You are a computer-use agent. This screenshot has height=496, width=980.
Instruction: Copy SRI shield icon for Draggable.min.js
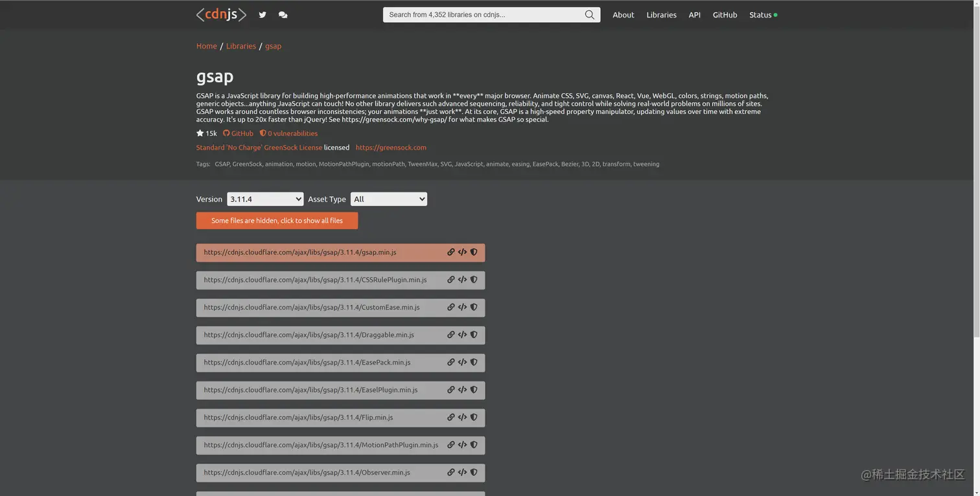pyautogui.click(x=474, y=335)
